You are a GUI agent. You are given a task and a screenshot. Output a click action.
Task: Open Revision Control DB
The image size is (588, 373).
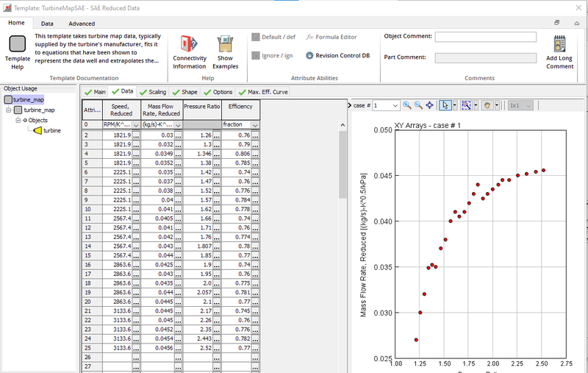tap(337, 55)
